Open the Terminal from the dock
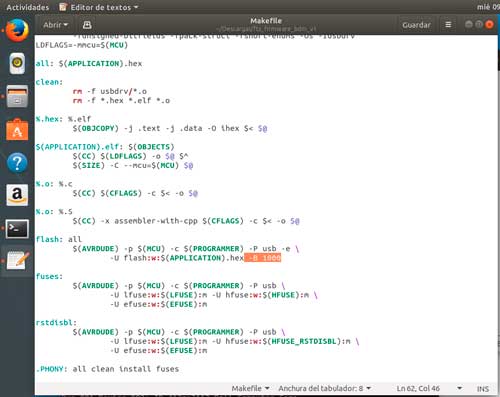The width and height of the screenshot is (500, 397). coord(17,229)
